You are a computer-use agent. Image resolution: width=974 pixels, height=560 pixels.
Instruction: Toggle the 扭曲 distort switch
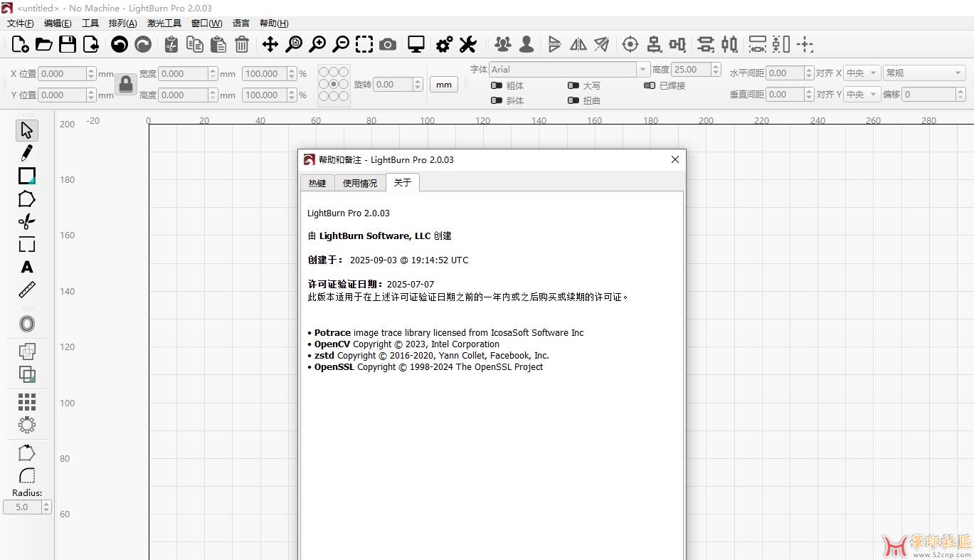(x=573, y=100)
